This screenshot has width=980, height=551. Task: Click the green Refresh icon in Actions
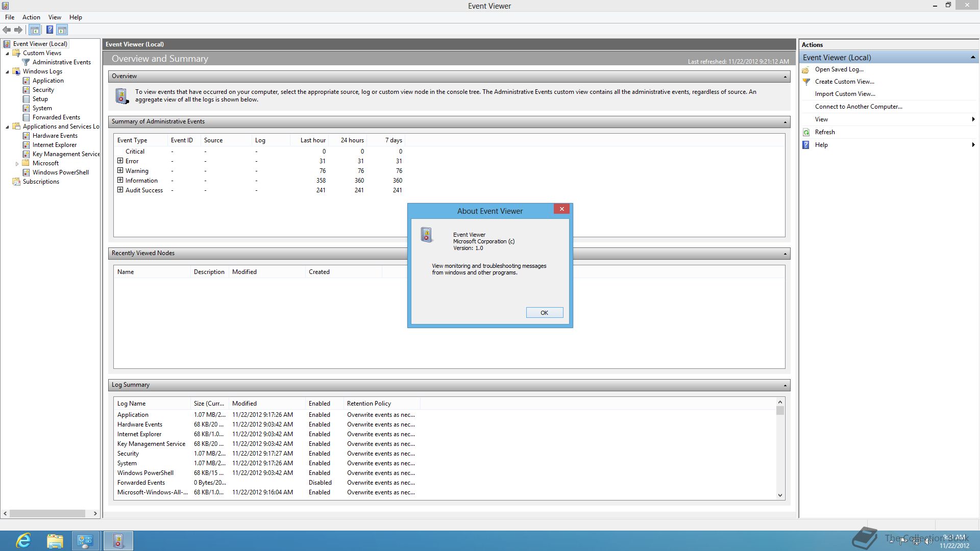(806, 132)
